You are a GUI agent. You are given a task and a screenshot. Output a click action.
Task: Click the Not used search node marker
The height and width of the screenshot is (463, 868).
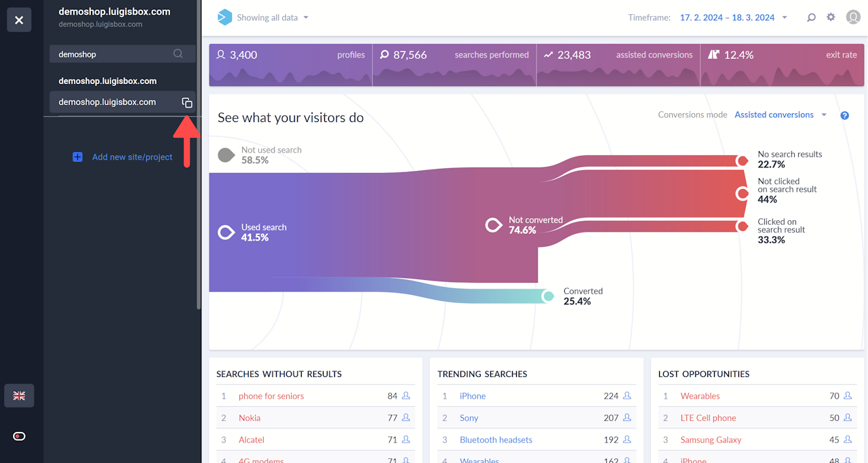coord(226,155)
